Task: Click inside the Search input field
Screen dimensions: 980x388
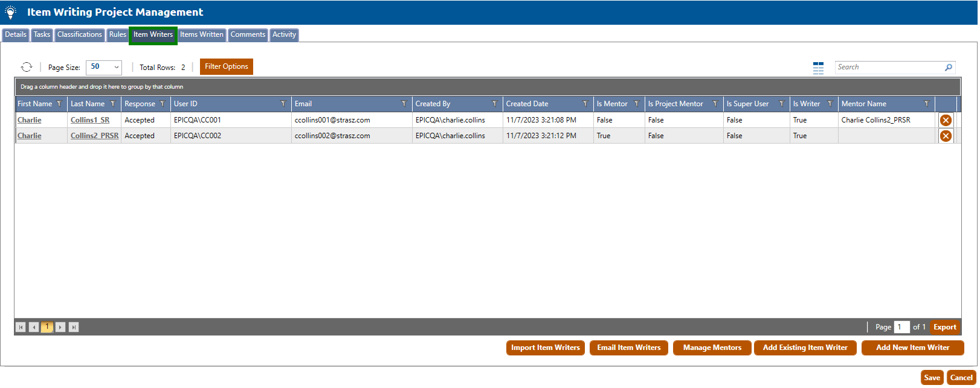Action: pos(887,67)
